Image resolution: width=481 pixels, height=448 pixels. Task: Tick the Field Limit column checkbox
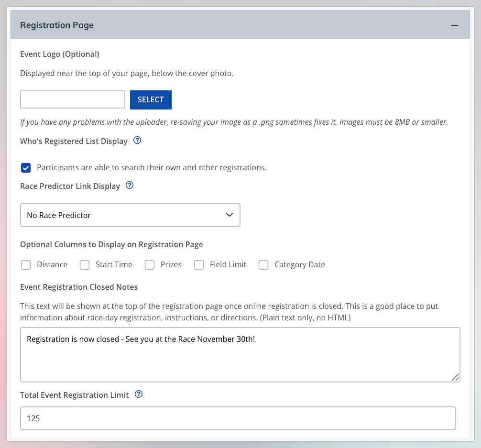coord(199,265)
